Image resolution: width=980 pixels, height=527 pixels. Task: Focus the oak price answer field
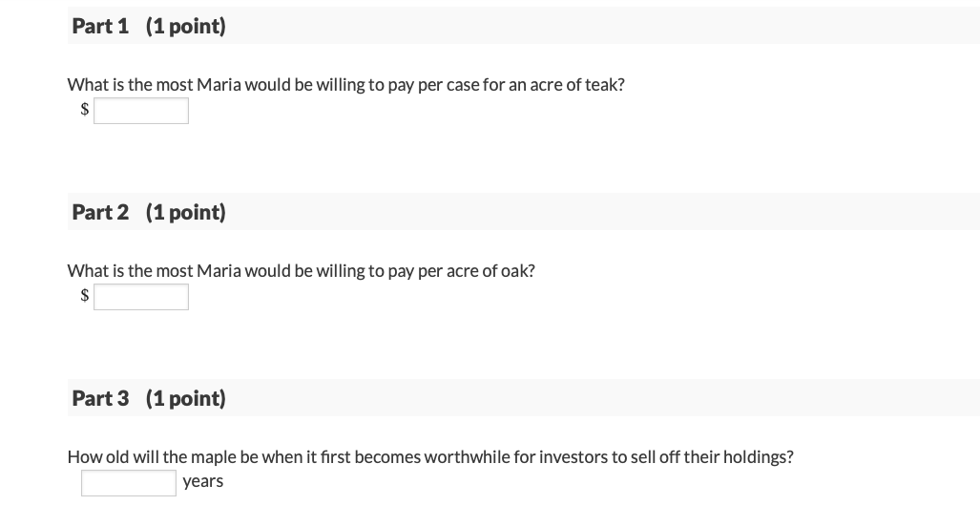pos(141,297)
